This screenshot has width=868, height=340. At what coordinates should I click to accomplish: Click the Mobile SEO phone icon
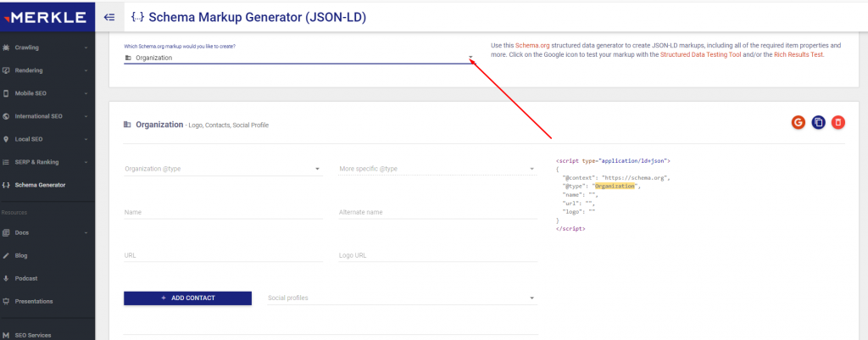click(x=6, y=93)
